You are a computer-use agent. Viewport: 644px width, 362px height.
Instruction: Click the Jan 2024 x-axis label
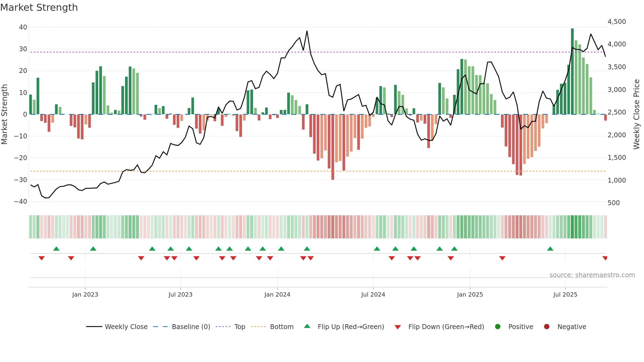click(x=277, y=294)
